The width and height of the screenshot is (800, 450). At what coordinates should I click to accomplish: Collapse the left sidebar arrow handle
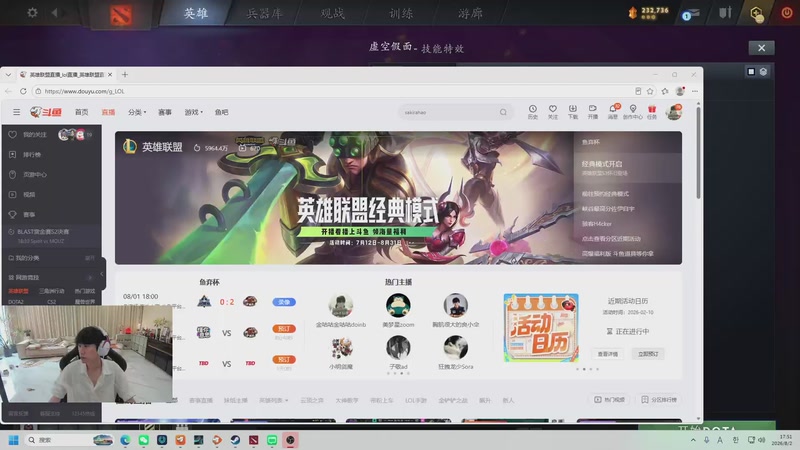(103, 274)
